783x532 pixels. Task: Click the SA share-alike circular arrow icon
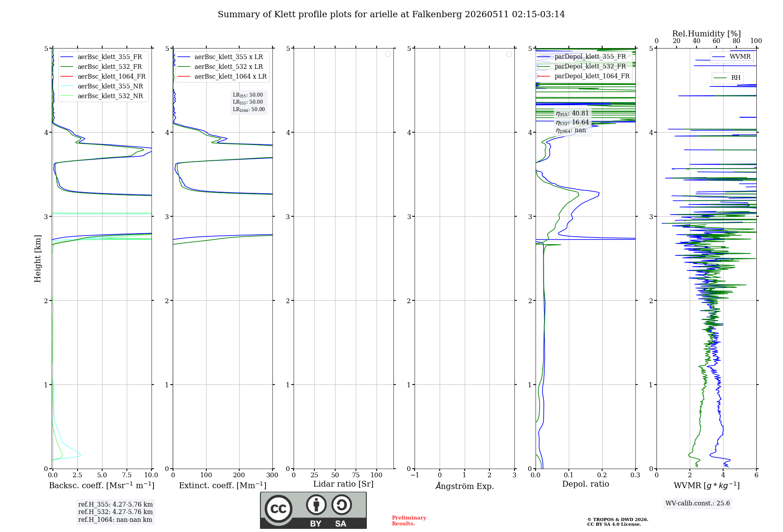click(x=341, y=505)
